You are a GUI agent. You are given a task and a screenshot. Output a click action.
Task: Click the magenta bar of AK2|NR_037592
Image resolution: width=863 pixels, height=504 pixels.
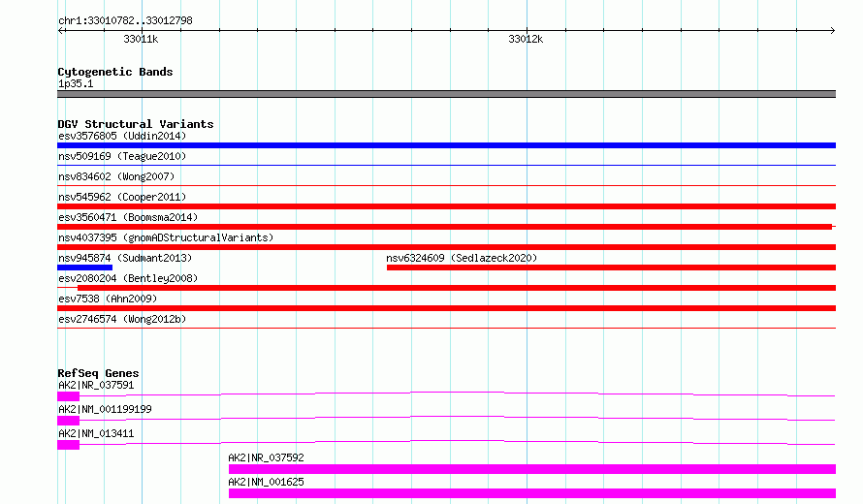pos(532,469)
